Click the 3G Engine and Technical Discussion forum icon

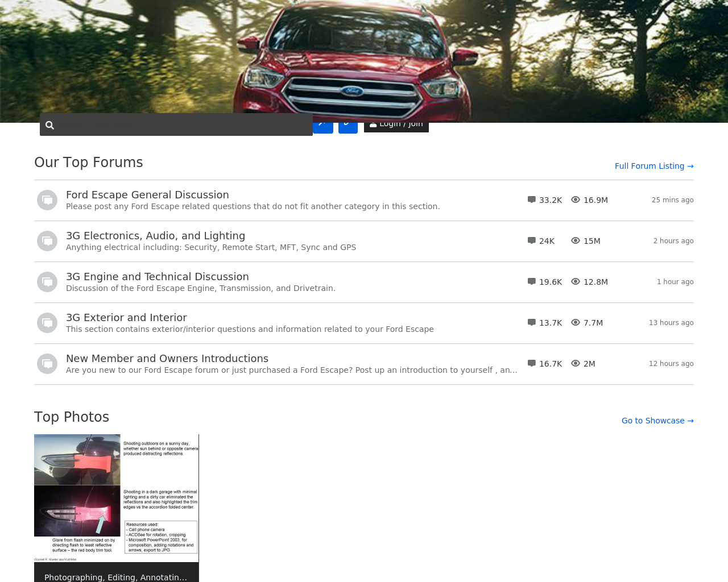click(x=47, y=281)
